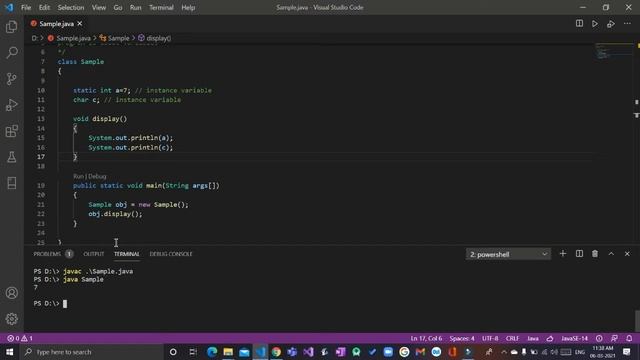Open the Manage gear settings
The height and width of the screenshot is (360, 640).
12,319
